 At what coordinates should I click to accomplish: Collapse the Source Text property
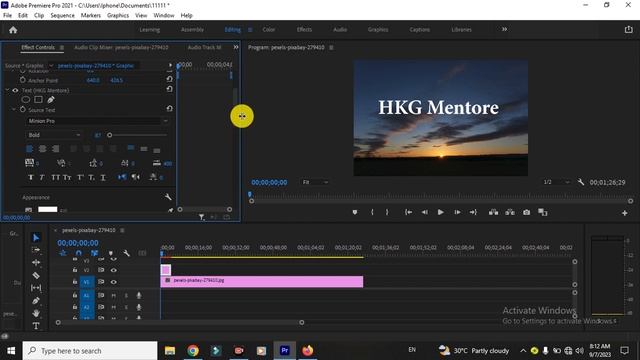(x=13, y=109)
